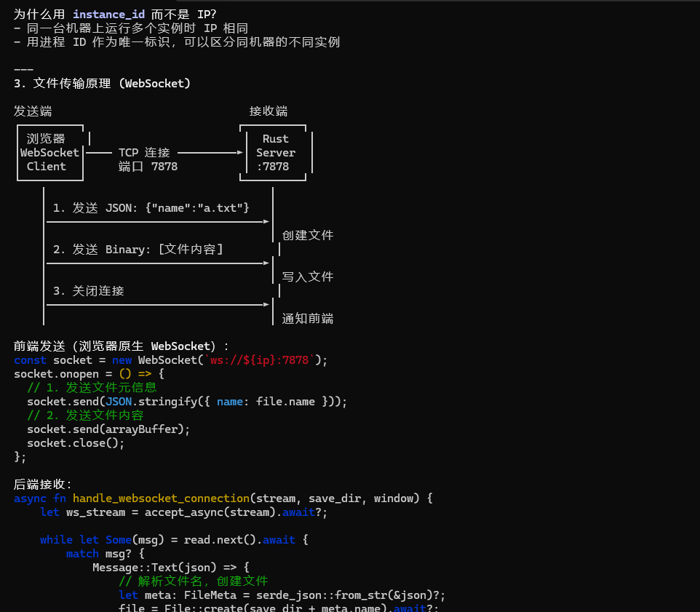
Task: Click the step 2 发送 Binary line
Action: tap(138, 250)
